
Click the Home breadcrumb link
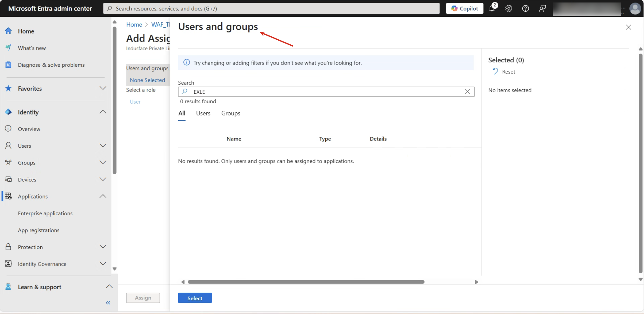pos(134,25)
